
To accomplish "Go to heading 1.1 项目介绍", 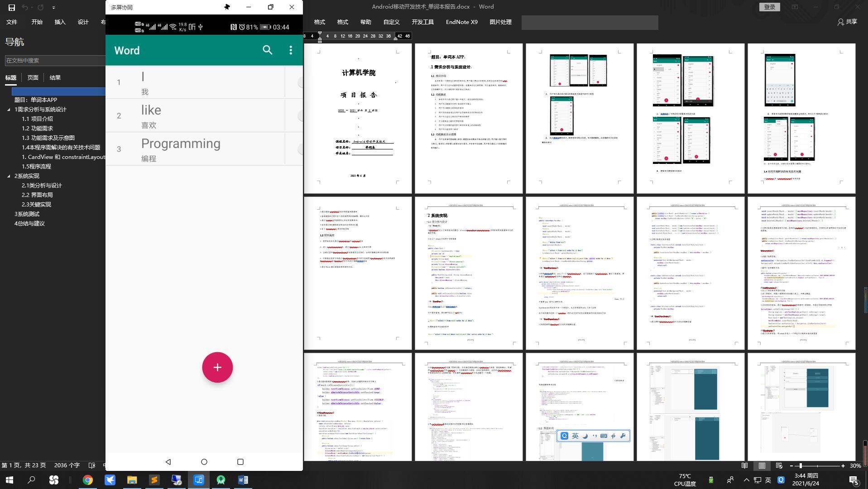I will click(x=37, y=119).
